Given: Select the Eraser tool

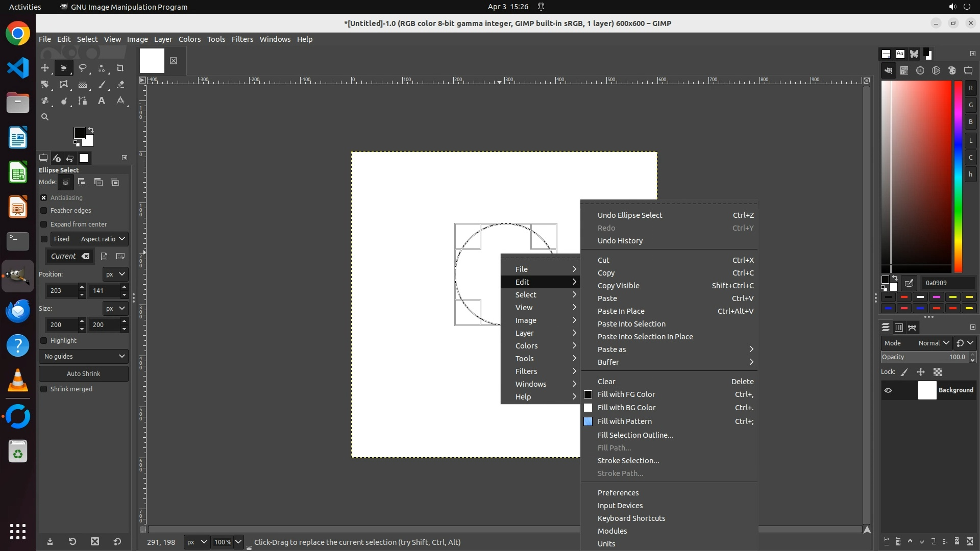Looking at the screenshot, I should [120, 85].
